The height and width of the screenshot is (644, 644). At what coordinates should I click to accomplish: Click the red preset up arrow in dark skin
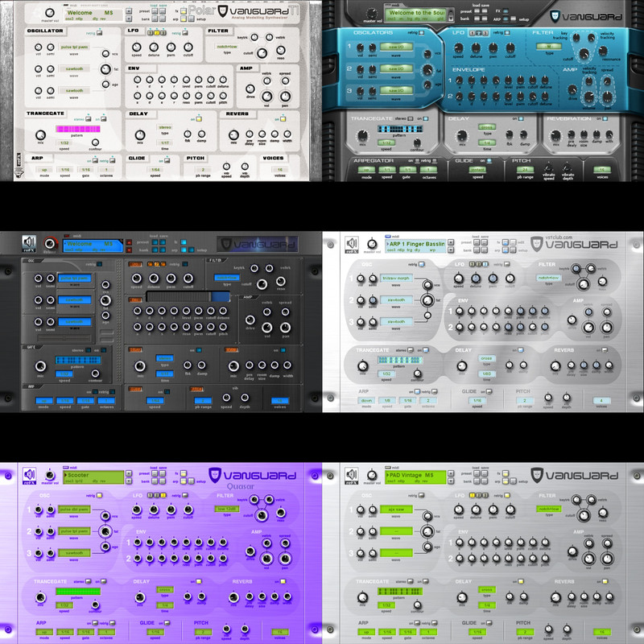(x=129, y=242)
